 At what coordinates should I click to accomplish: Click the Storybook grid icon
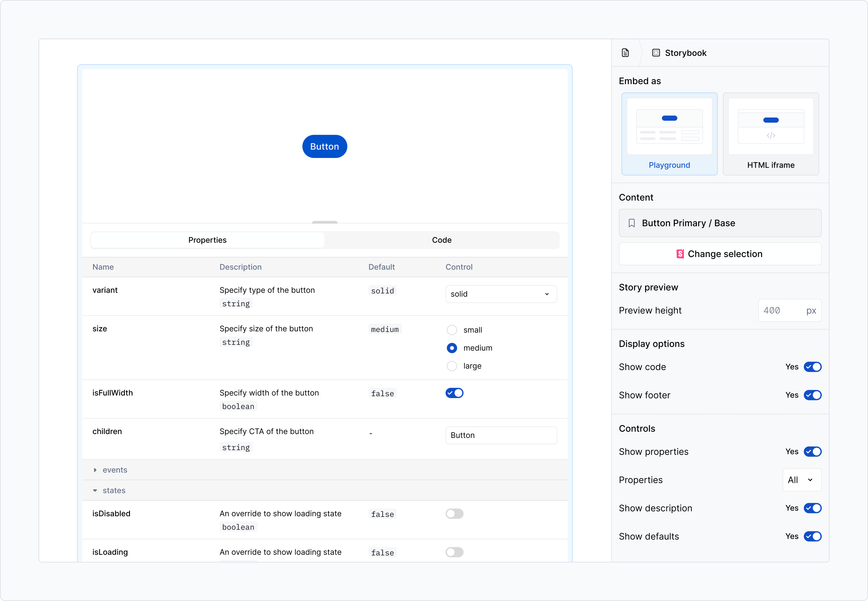pyautogui.click(x=656, y=53)
